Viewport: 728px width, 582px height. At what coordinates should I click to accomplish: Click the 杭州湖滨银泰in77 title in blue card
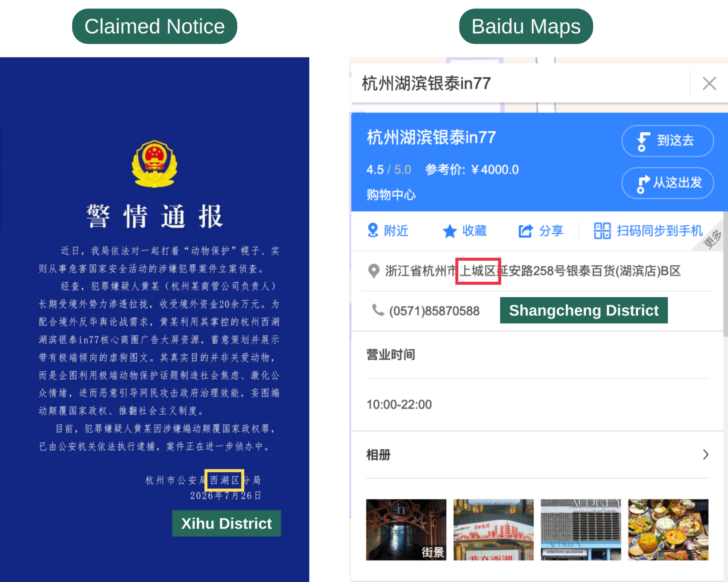tap(431, 137)
